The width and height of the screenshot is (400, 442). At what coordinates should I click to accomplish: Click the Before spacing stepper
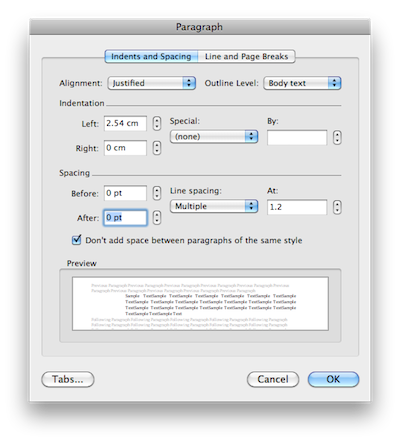157,193
